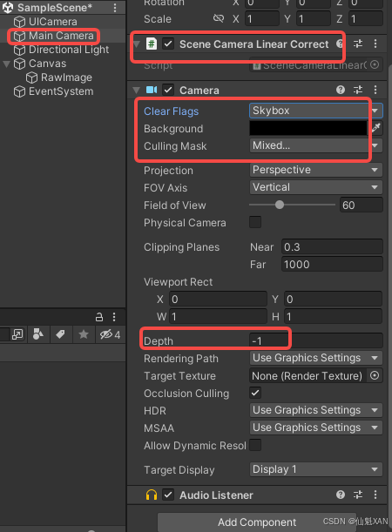
Task: Open help for Scene Camera Linear Correct
Action: [340, 44]
